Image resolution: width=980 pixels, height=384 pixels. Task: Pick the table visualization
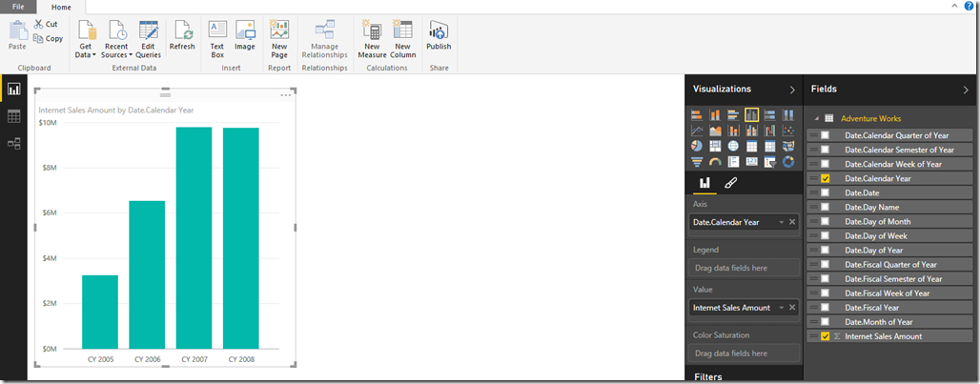752,146
